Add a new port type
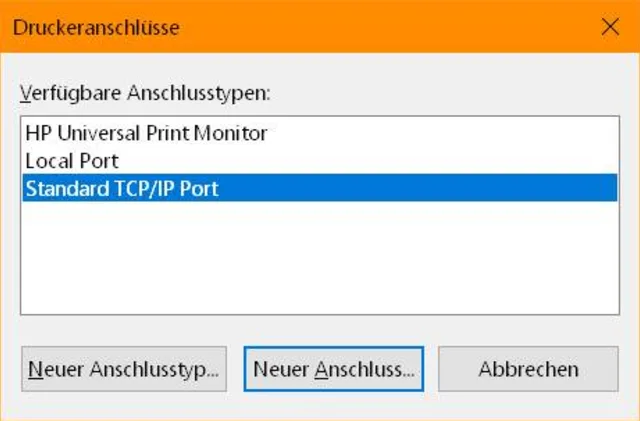Image resolution: width=640 pixels, height=421 pixels. tap(124, 369)
